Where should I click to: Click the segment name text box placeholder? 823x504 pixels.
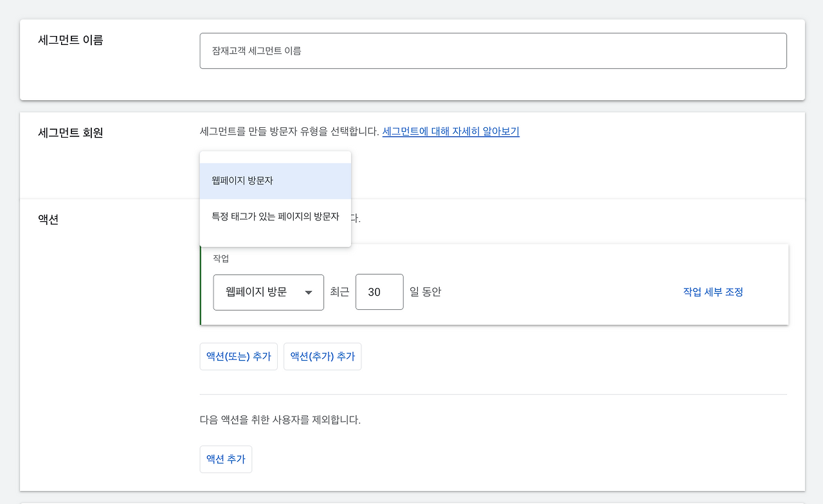(493, 50)
